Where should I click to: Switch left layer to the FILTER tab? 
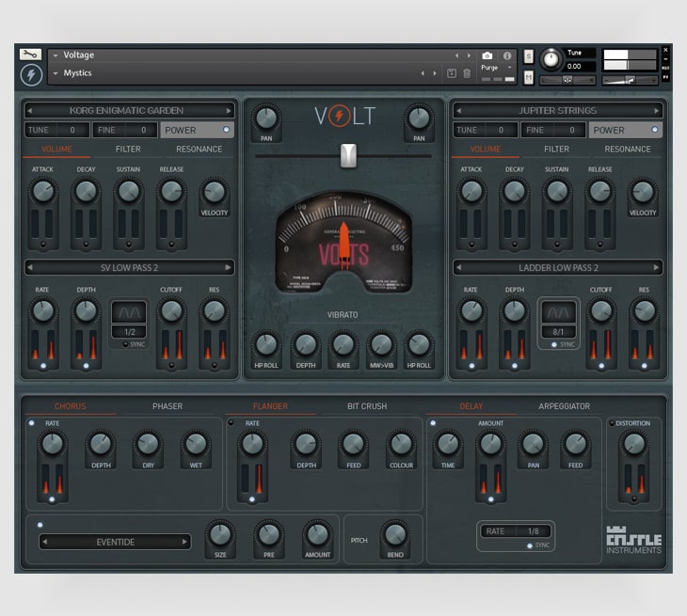coord(128,150)
